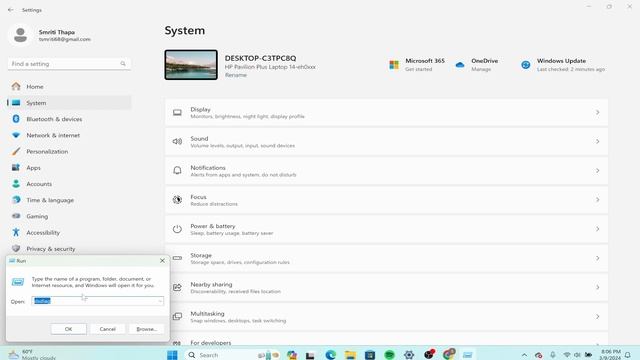The width and height of the screenshot is (640, 360).
Task: Click Rename under the device name
Action: 236,75
